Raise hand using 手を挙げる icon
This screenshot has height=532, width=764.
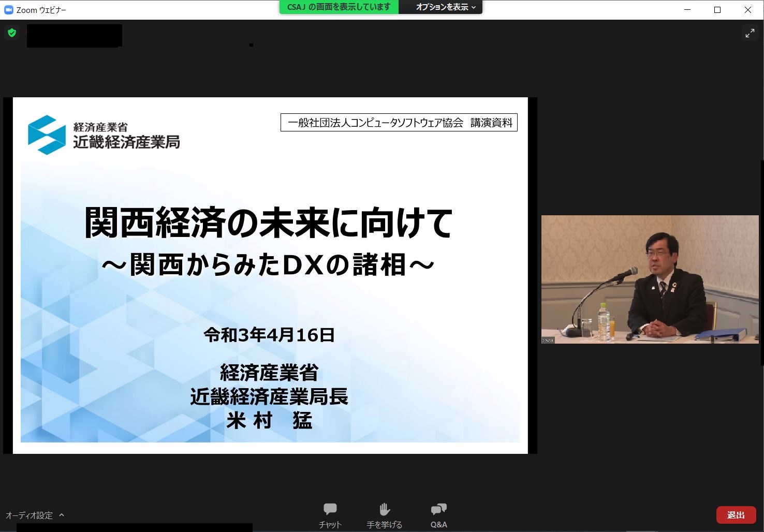click(x=384, y=515)
